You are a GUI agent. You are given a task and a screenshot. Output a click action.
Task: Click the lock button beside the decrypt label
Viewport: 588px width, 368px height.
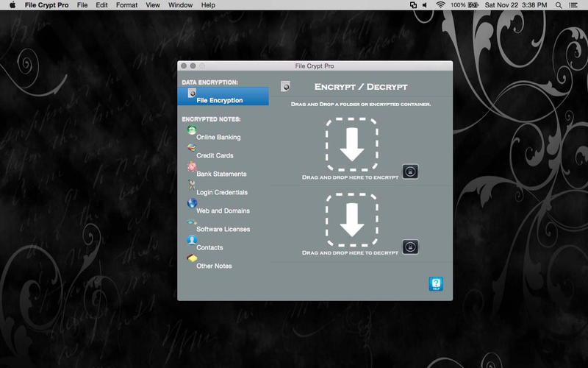click(x=410, y=247)
